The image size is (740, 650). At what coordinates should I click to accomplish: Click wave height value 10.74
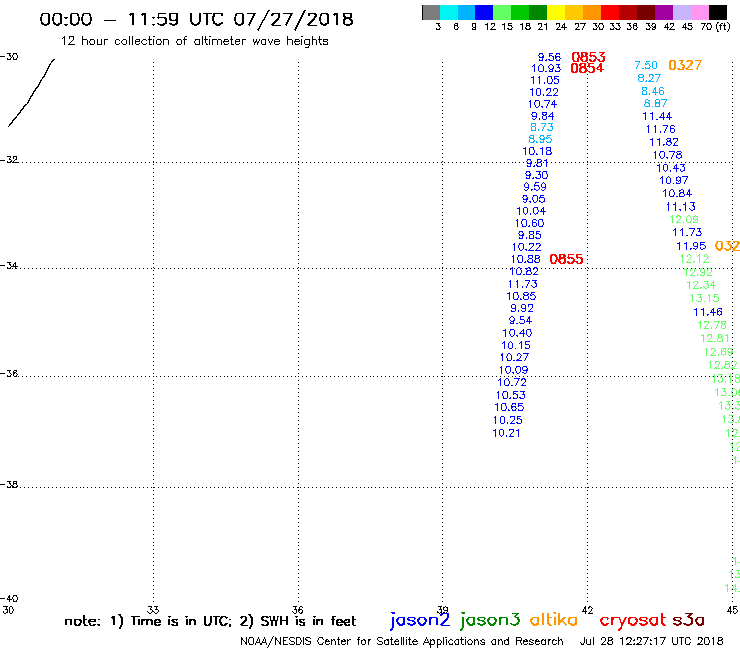(542, 104)
